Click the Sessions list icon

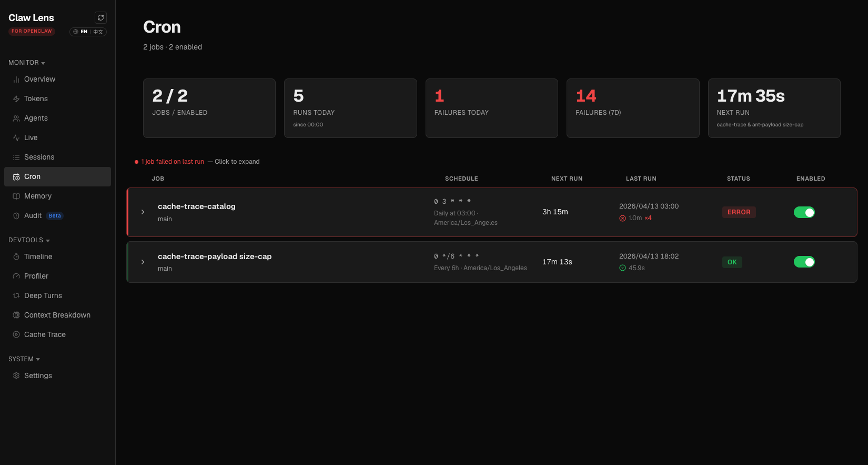click(x=16, y=157)
